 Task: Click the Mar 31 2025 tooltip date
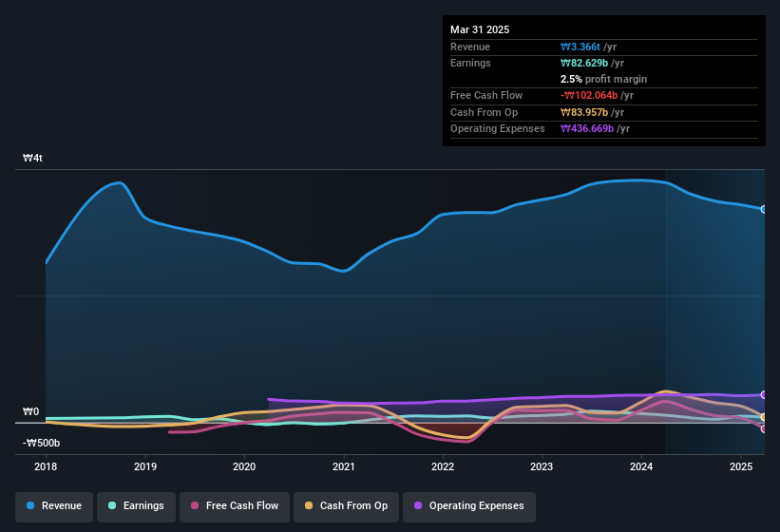(480, 29)
